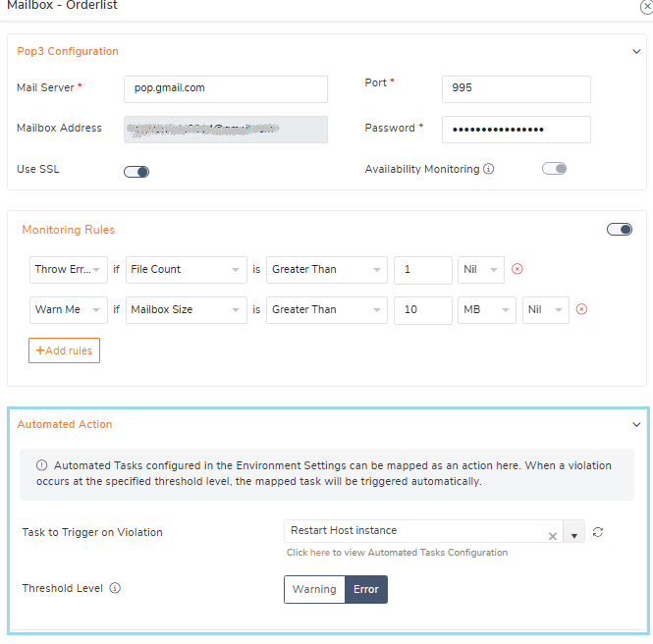Open the File Count metric dropdown

(186, 269)
